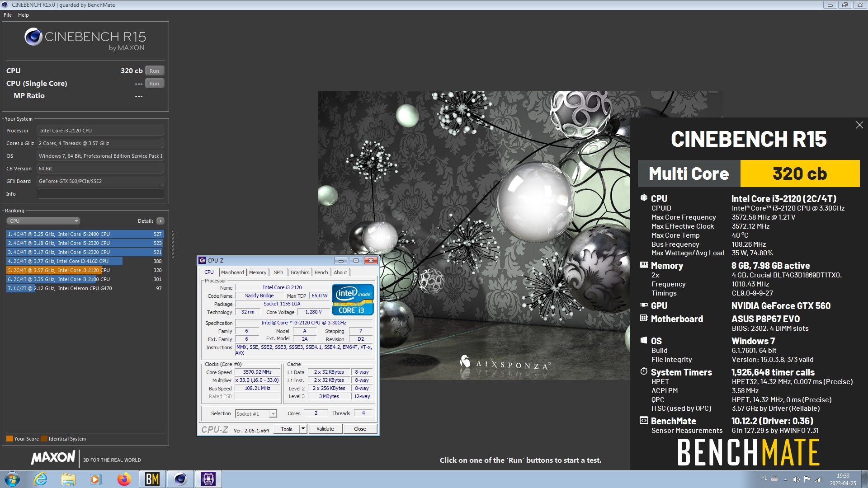Expand ranking Details arrow button
The height and width of the screenshot is (488, 868).
click(160, 221)
